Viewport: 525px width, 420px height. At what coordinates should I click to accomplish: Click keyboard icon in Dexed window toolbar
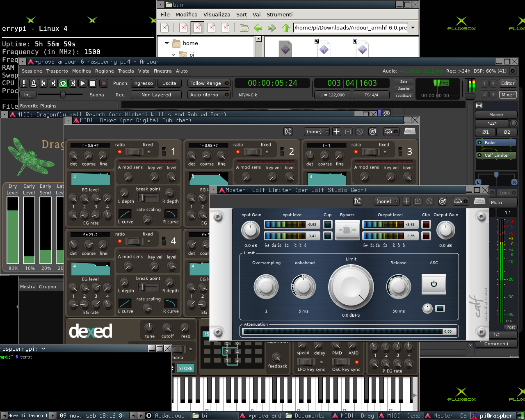(x=410, y=131)
